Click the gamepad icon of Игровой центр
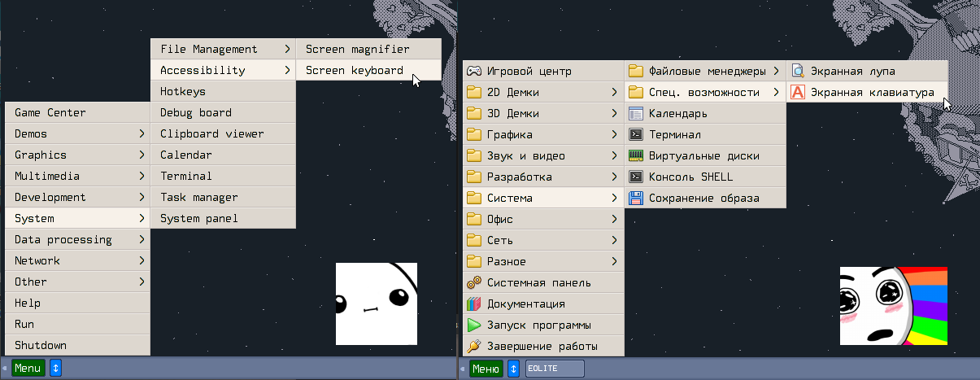This screenshot has width=980, height=380. coord(474,72)
